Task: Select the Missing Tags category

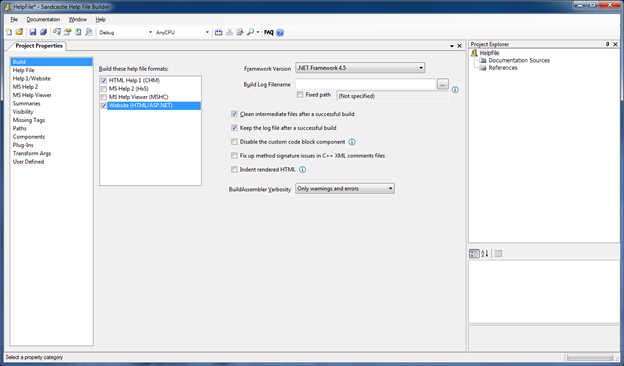Action: coord(52,120)
